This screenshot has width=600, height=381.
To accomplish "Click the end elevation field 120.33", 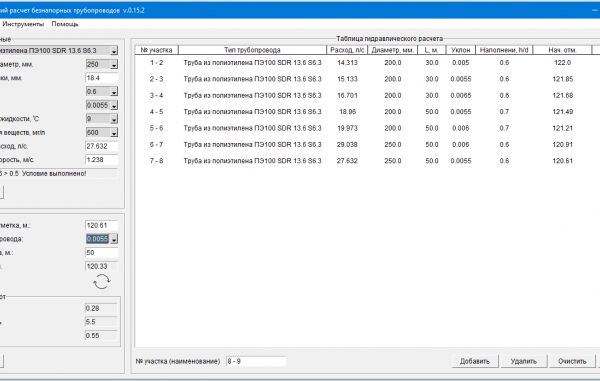I will coord(102,266).
